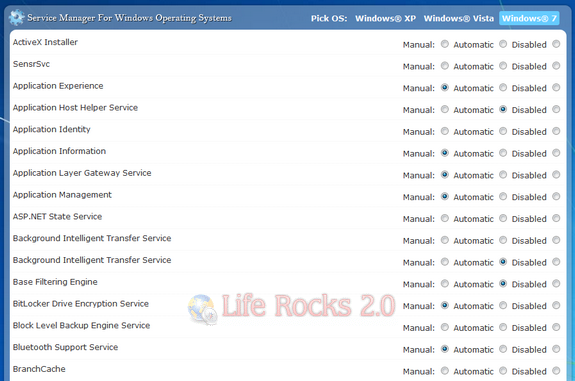Set Bluetooth Support Service to Automatic
This screenshot has width=575, height=381.
[503, 349]
